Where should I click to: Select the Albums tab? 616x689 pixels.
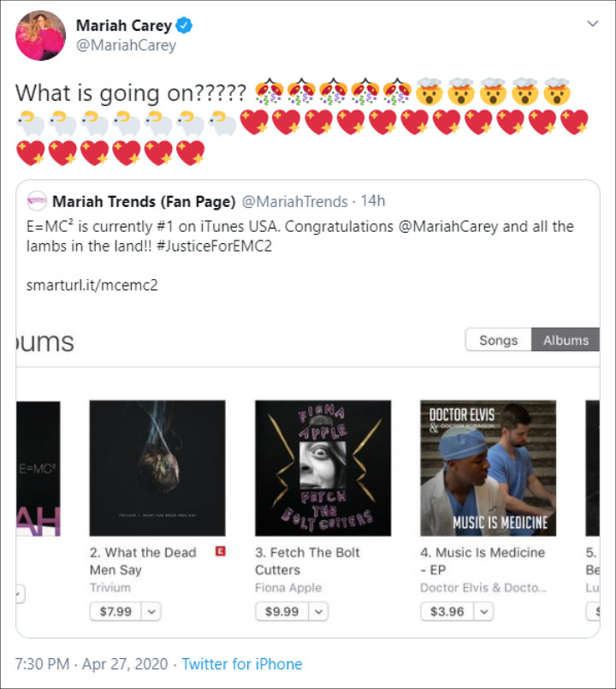(566, 340)
